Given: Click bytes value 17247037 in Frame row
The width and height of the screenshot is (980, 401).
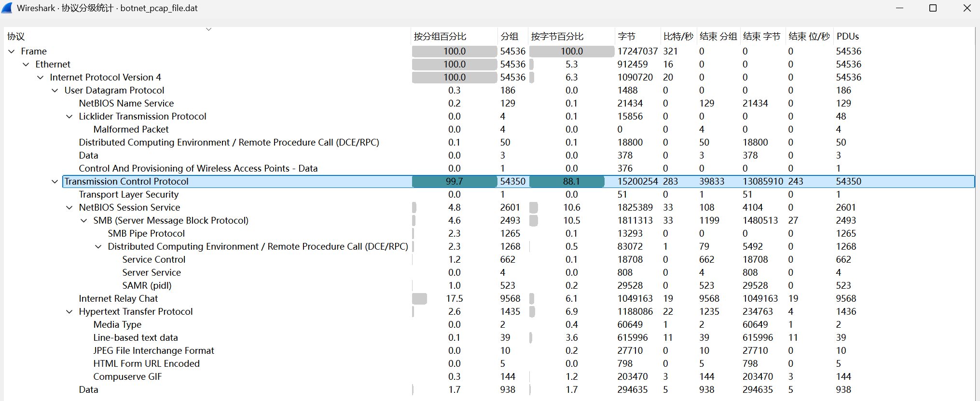Looking at the screenshot, I should [637, 51].
